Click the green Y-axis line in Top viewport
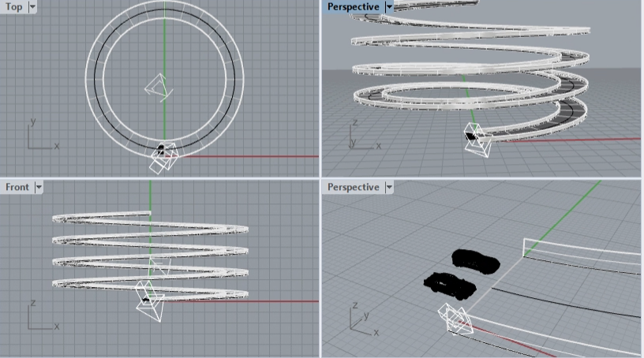 click(x=165, y=47)
